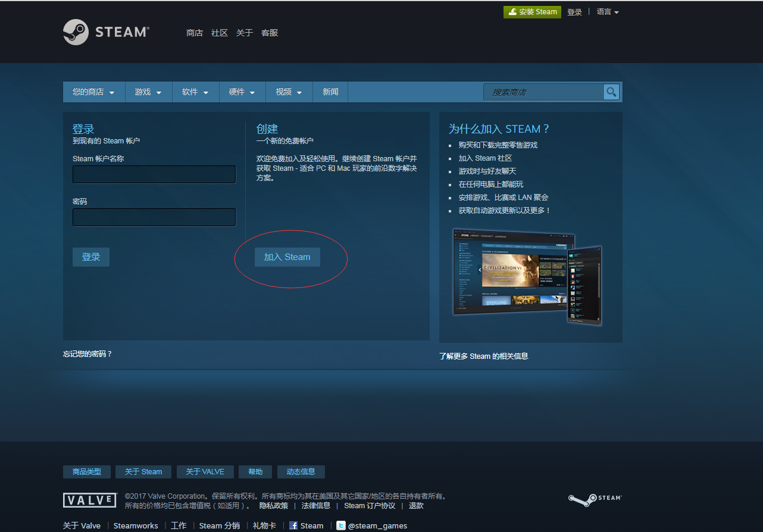Open the 忘记您的密码 link
The height and width of the screenshot is (532, 763).
point(87,354)
